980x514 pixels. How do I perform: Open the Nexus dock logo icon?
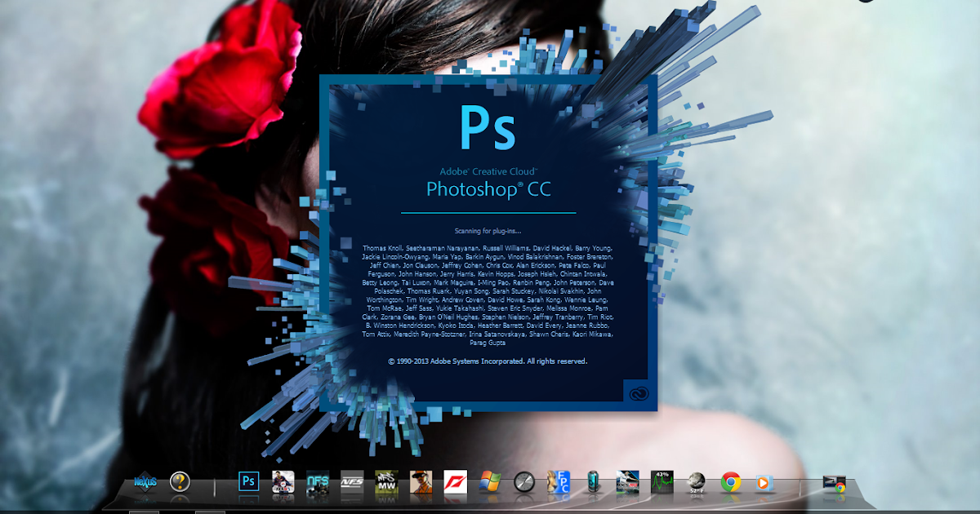[145, 482]
